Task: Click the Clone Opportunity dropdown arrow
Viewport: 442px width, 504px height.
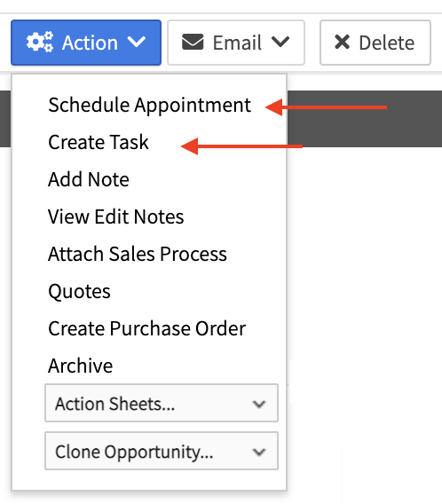Action: 259,453
